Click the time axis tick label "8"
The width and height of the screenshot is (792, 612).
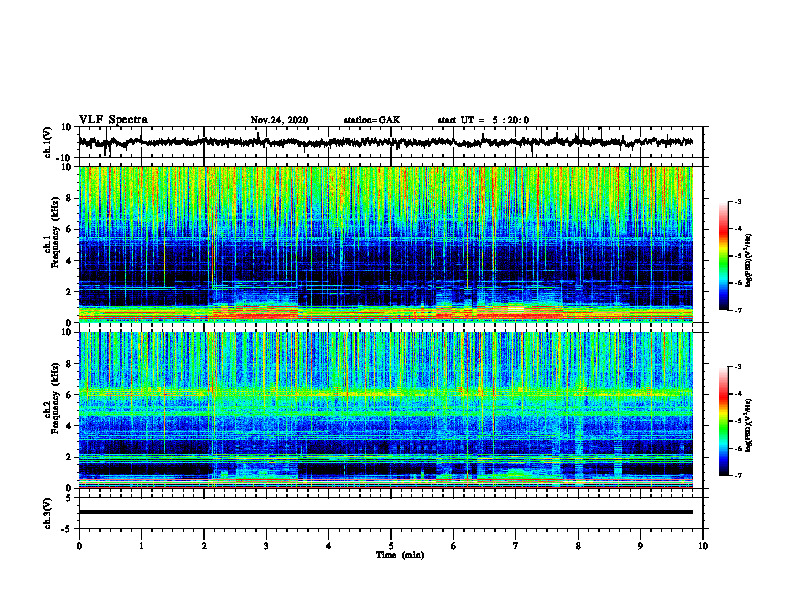click(578, 546)
